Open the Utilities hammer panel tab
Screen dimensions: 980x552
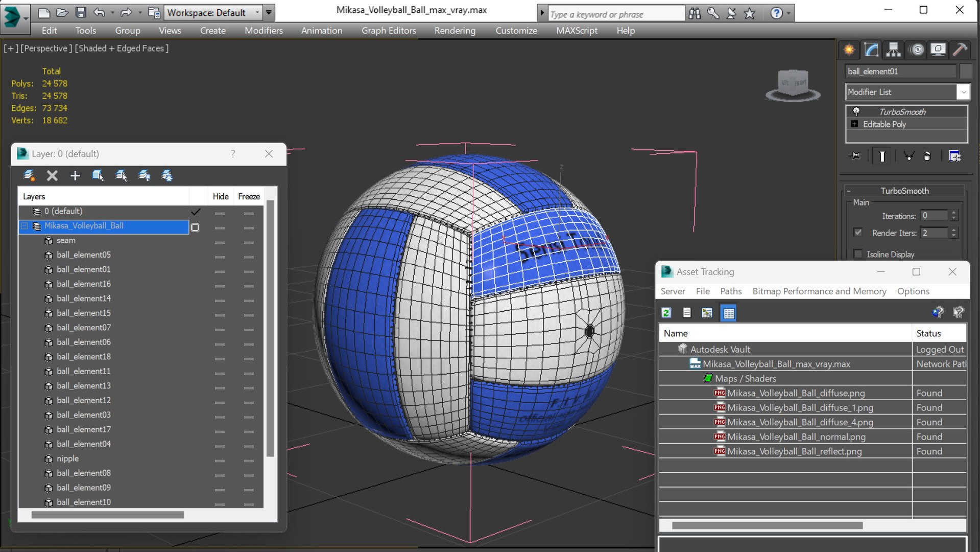[960, 50]
